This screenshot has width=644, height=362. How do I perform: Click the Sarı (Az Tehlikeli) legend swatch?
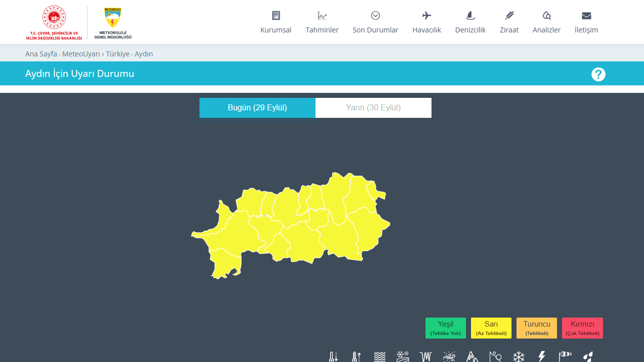tap(491, 328)
